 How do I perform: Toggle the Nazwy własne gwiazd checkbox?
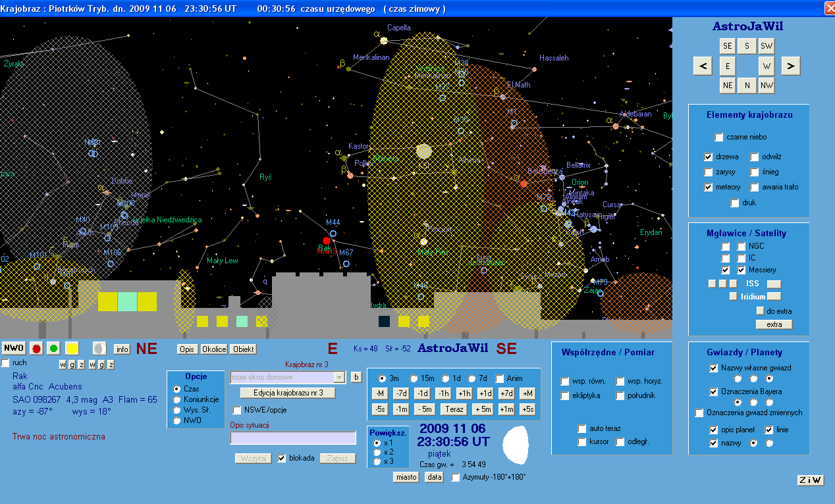714,368
